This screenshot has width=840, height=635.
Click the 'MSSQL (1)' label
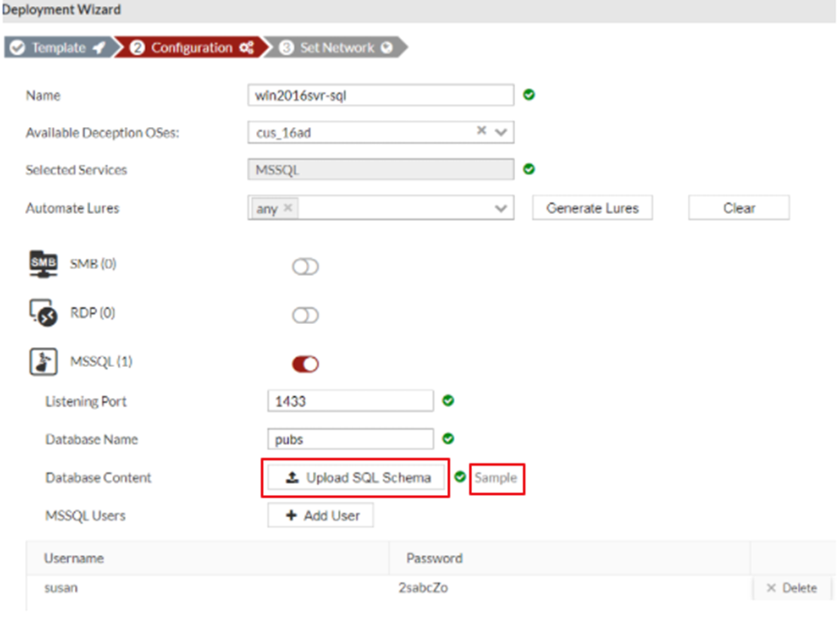[x=101, y=362]
